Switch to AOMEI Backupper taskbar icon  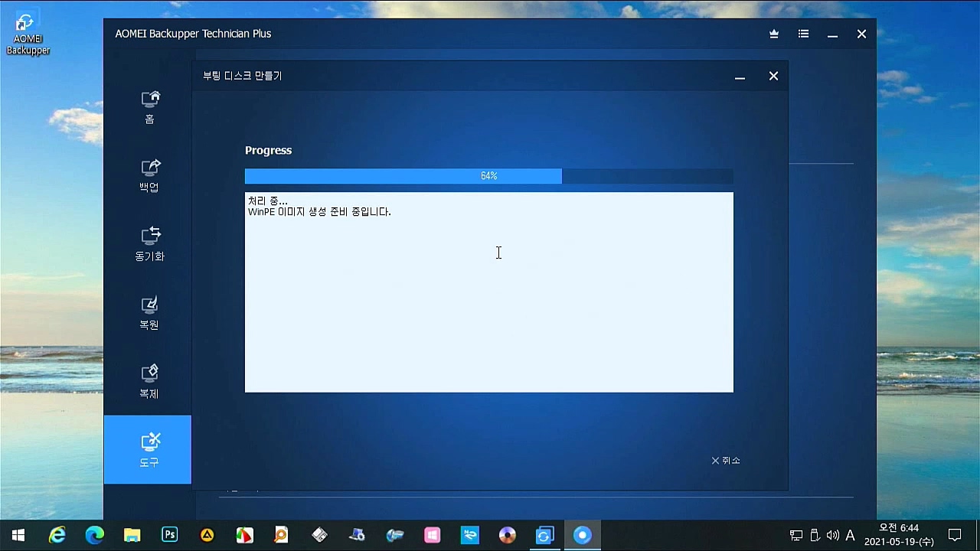point(545,535)
